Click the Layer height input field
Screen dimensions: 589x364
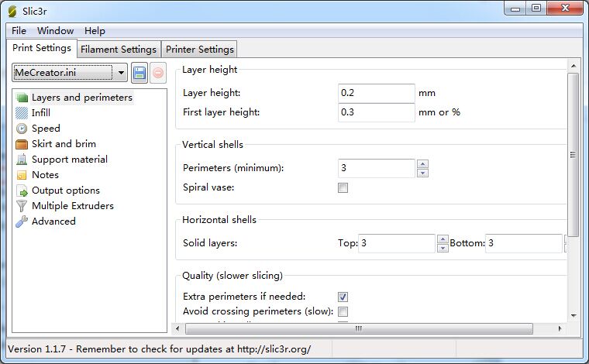pos(377,93)
